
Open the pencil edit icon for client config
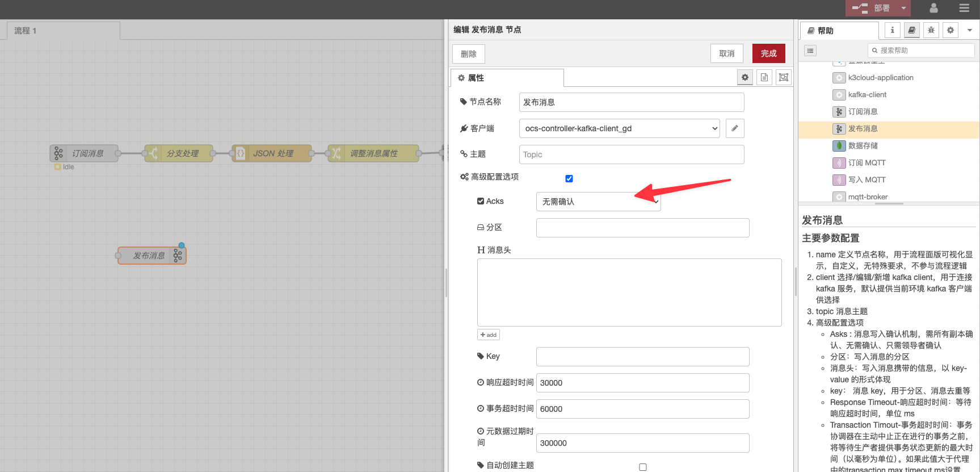[x=734, y=128]
